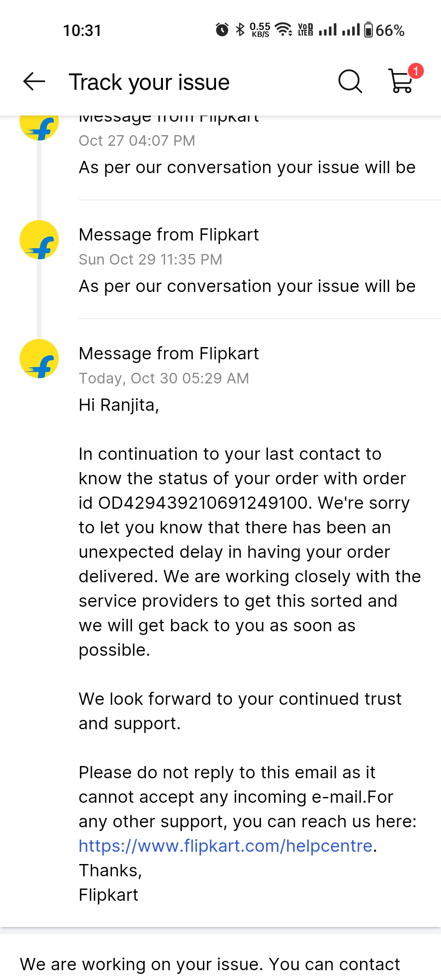The width and height of the screenshot is (441, 980).
Task: Tap the battery icon showing 66%
Action: click(368, 30)
